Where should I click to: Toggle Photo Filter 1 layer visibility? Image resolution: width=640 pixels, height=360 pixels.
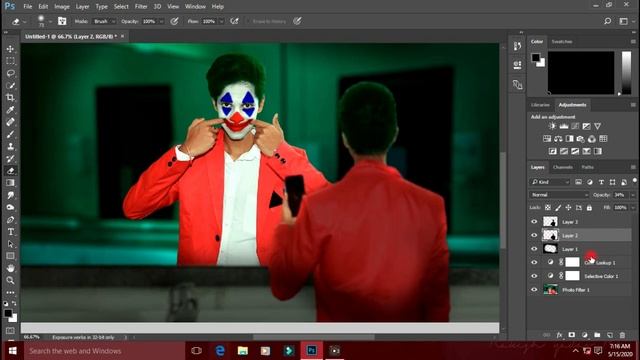pos(534,290)
